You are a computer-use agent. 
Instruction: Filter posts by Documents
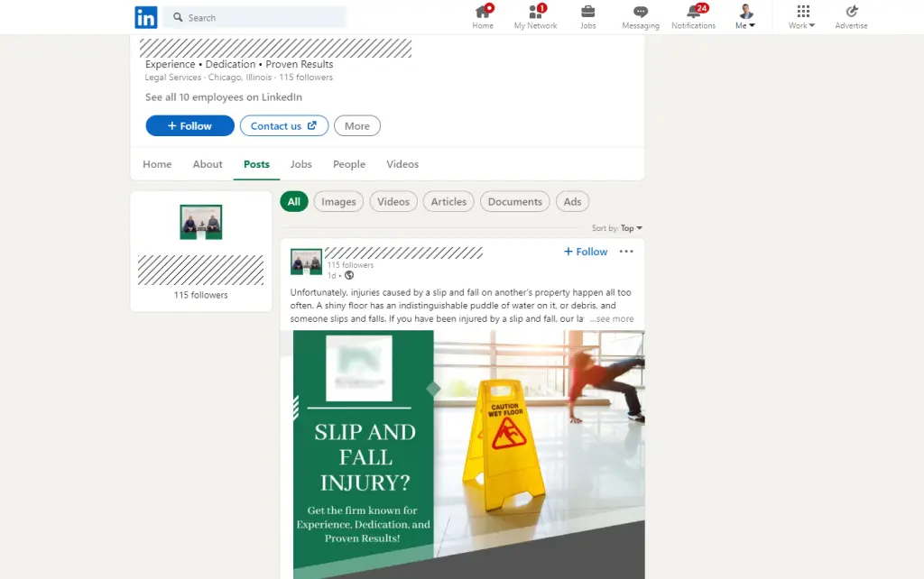[x=514, y=201]
